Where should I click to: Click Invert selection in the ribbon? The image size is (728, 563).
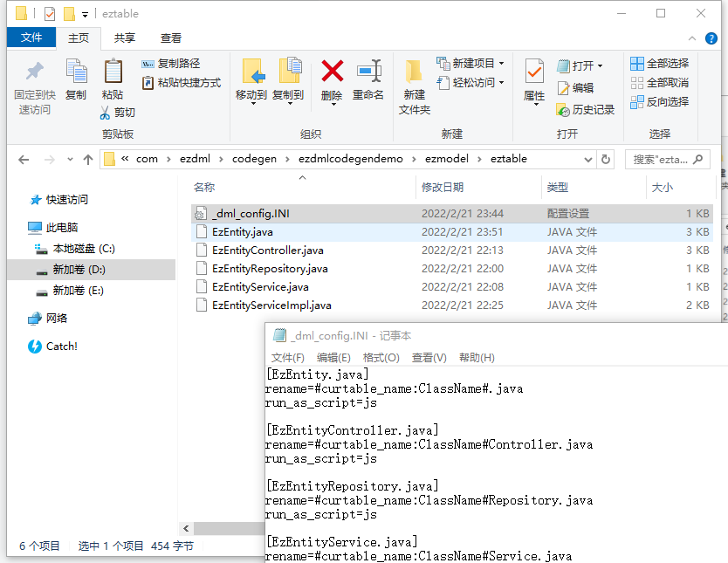[x=659, y=102]
